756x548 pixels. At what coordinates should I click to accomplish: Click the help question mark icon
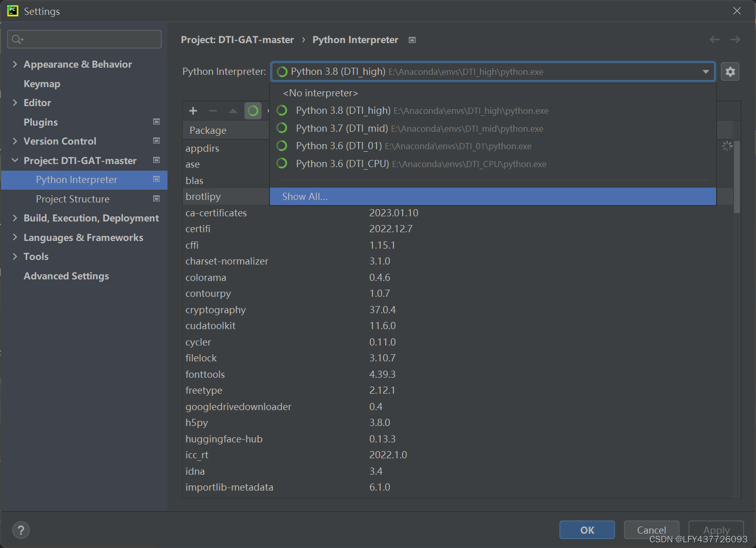click(x=21, y=530)
